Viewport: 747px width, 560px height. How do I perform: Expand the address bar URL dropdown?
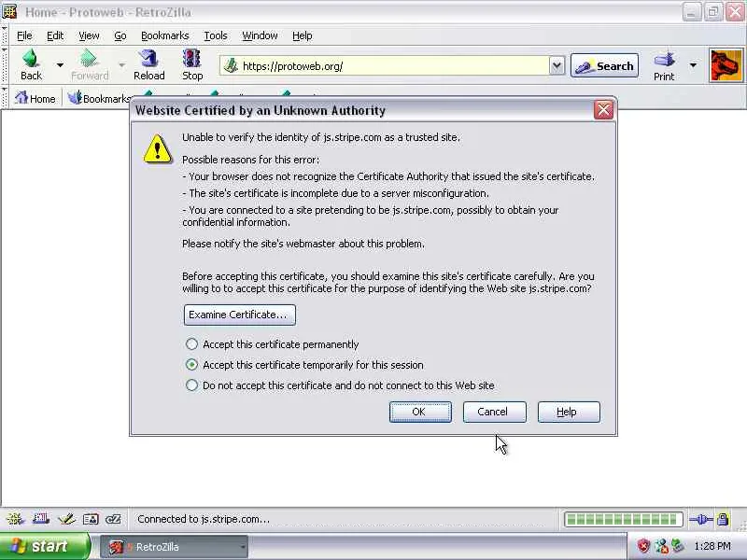[x=557, y=65]
